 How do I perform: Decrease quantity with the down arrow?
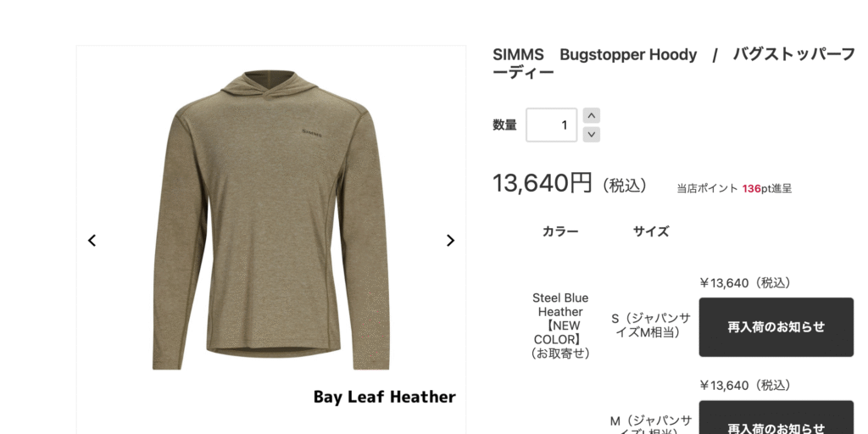coord(591,134)
